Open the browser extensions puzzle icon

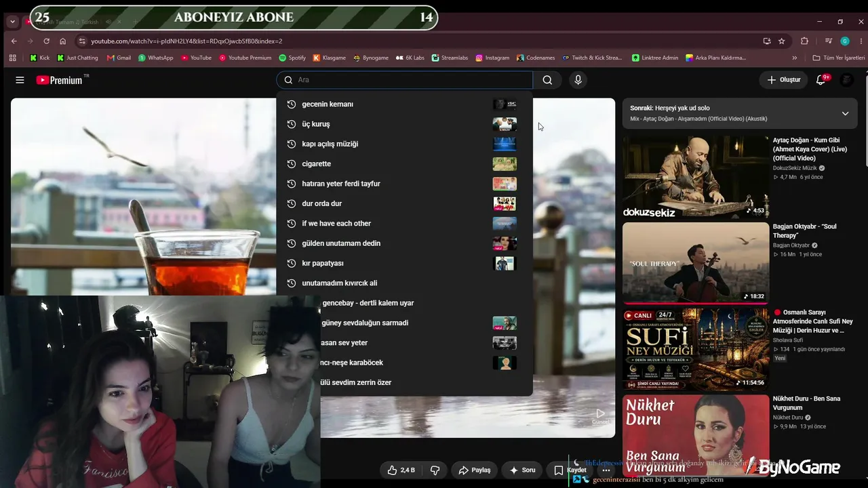pos(804,41)
